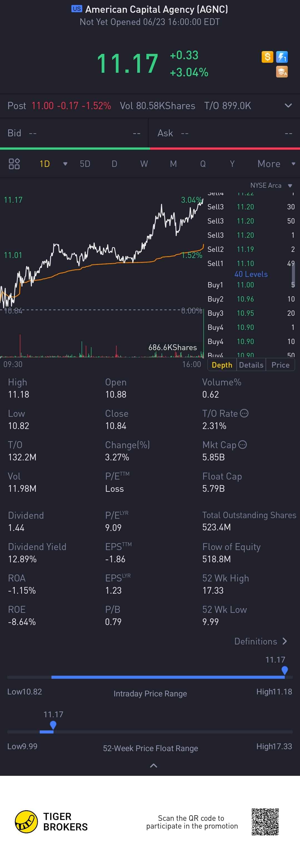Screen dimensions: 300x868
Task: Open the chart layout grid icon
Action: pyautogui.click(x=14, y=164)
